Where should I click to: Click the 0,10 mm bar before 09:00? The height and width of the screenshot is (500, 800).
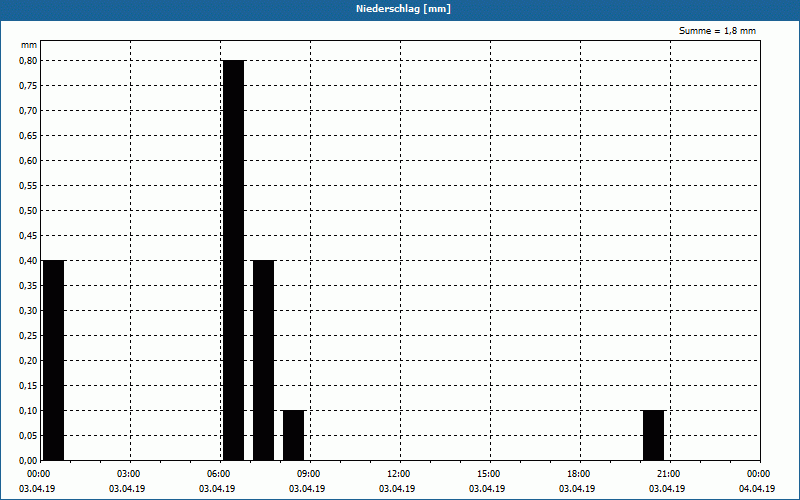point(294,435)
